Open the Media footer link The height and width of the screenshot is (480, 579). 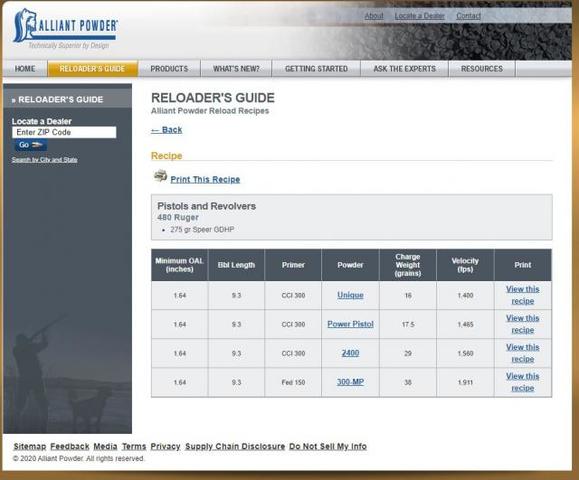105,446
